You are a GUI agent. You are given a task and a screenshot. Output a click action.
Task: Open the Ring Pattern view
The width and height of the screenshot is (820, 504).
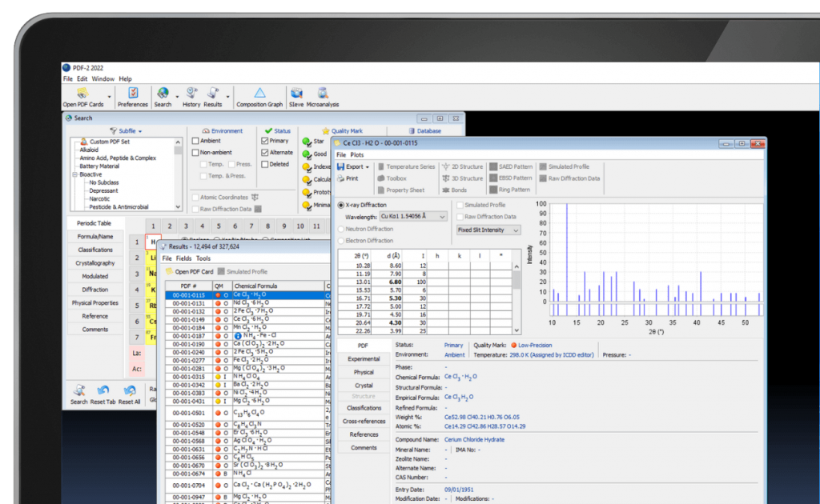[510, 190]
